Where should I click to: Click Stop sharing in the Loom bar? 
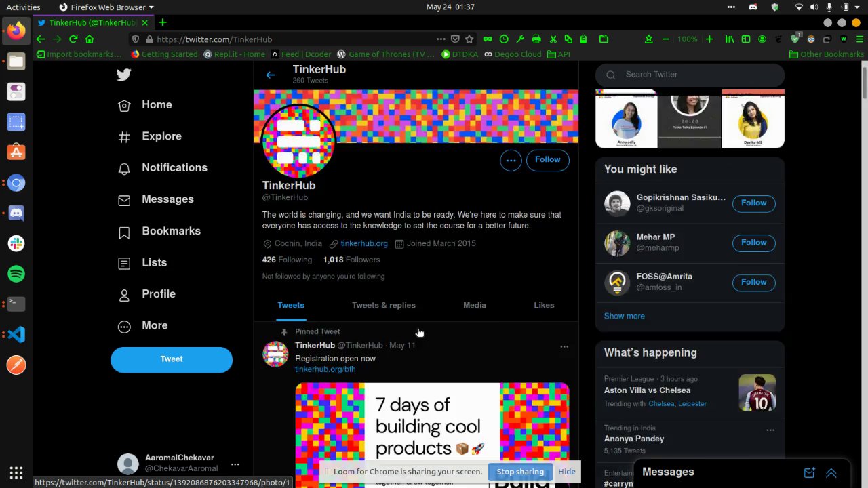pyautogui.click(x=520, y=472)
